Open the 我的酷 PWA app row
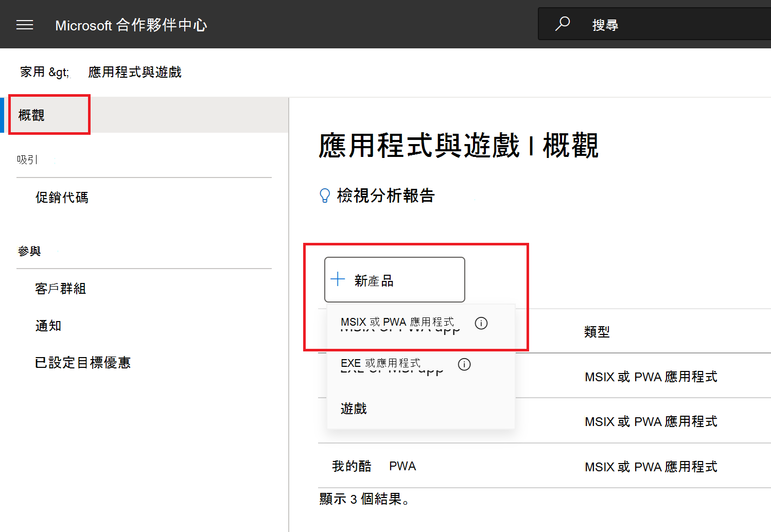The image size is (771, 532). coord(374,466)
